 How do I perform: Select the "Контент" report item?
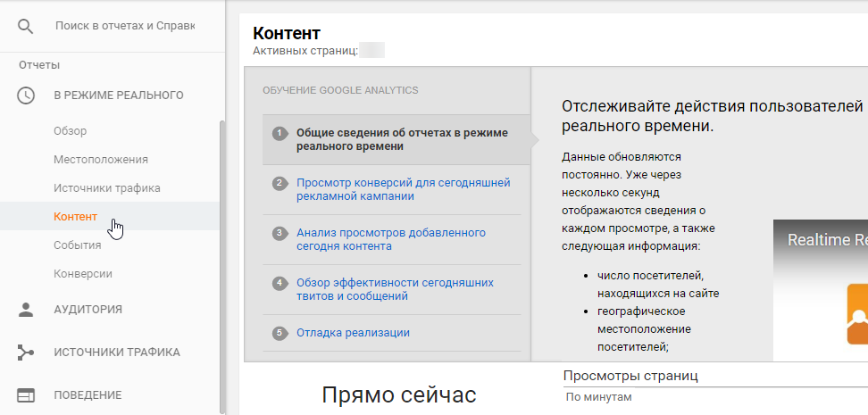click(x=75, y=216)
